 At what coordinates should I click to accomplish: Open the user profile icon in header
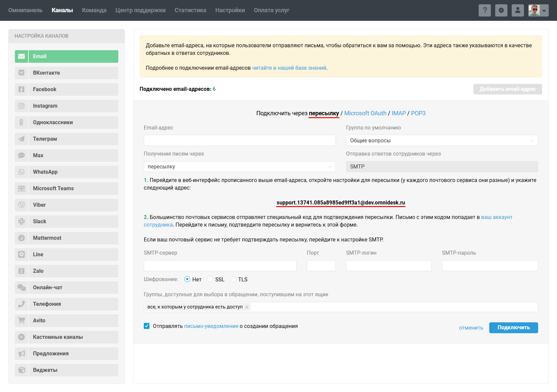pyautogui.click(x=518, y=10)
